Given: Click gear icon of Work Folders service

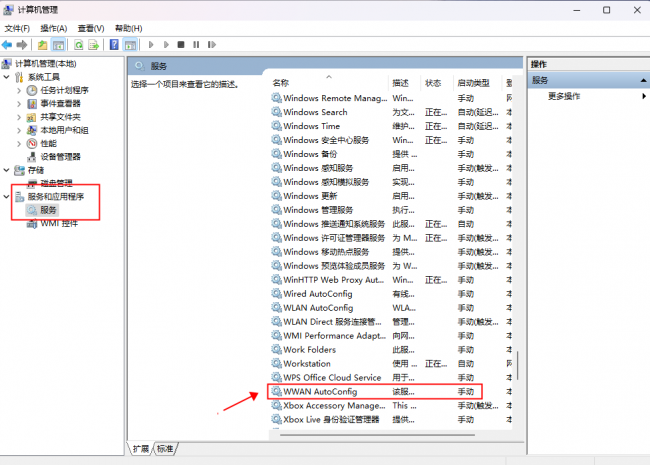Looking at the screenshot, I should [276, 349].
